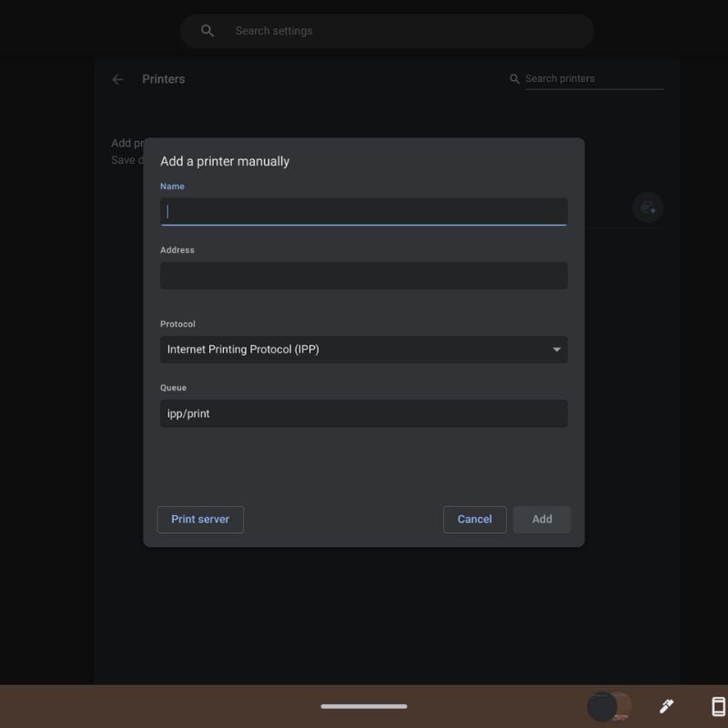The image size is (728, 728).
Task: Click the Search settings magnifier icon
Action: [x=207, y=31]
